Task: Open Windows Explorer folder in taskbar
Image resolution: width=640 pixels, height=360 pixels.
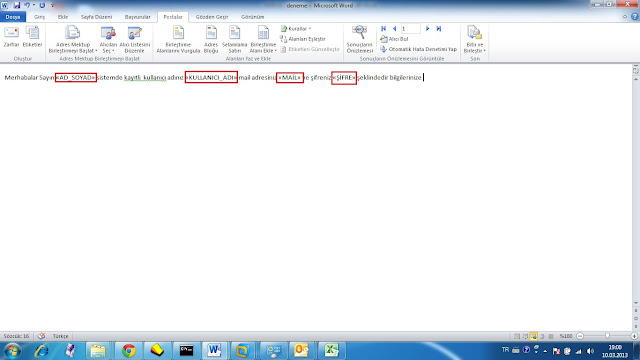Action: pos(98,351)
